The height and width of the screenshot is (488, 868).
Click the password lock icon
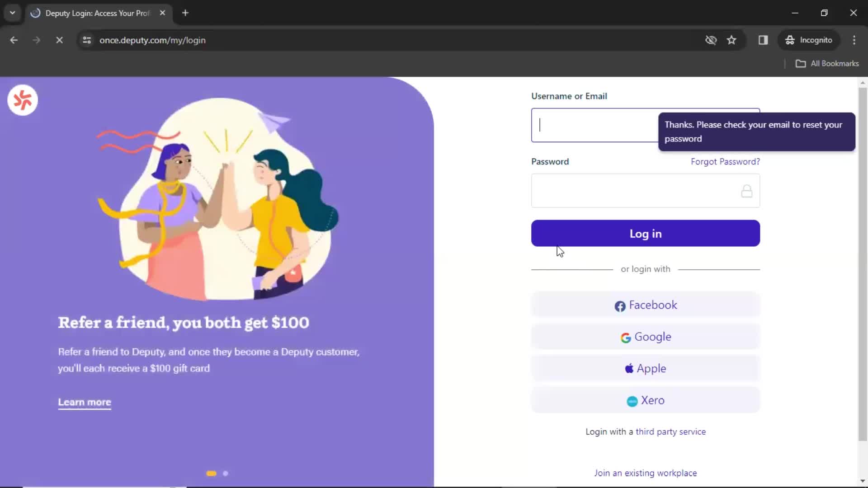coord(747,191)
